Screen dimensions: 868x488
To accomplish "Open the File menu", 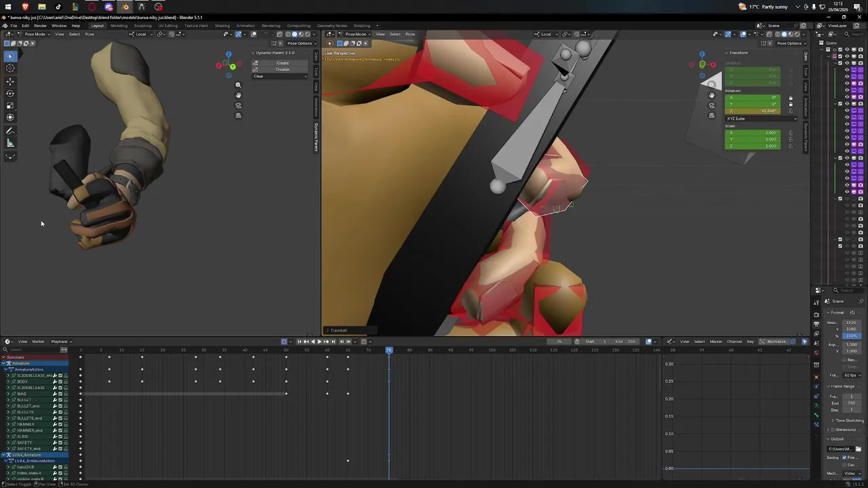I will click(14, 26).
